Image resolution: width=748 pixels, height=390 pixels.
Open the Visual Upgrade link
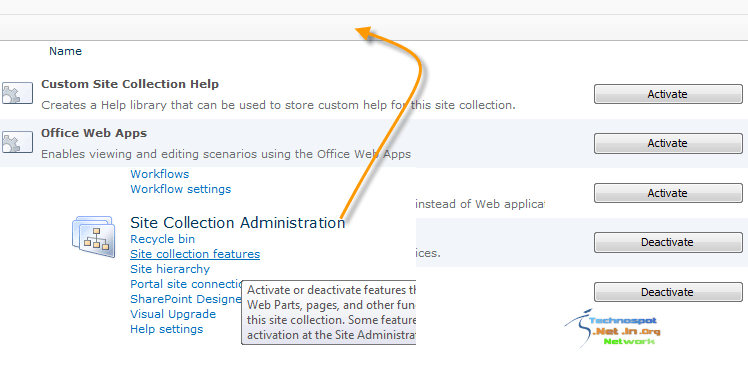click(x=173, y=314)
